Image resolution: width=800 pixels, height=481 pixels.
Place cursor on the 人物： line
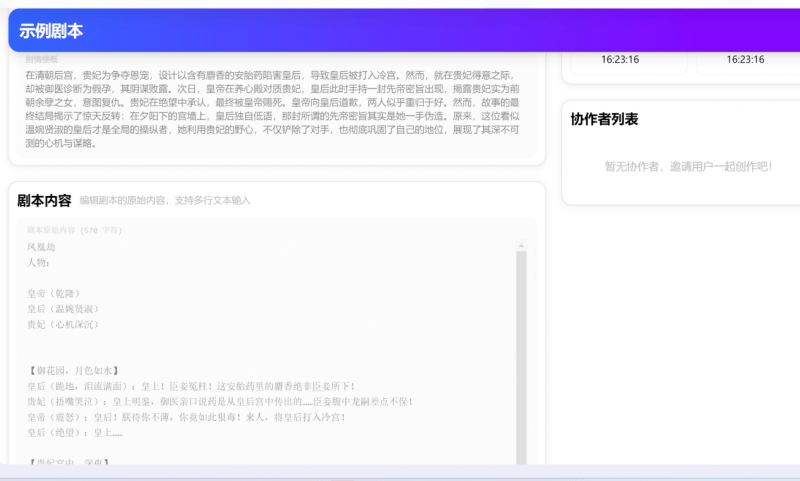tap(39, 262)
